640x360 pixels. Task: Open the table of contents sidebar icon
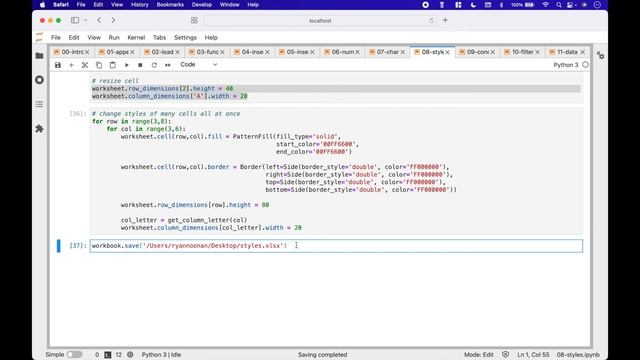pos(40,104)
